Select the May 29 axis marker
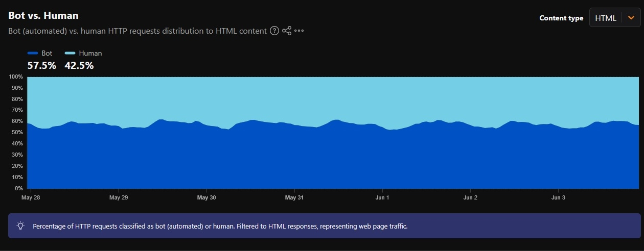This screenshot has height=251, width=644. [118, 197]
